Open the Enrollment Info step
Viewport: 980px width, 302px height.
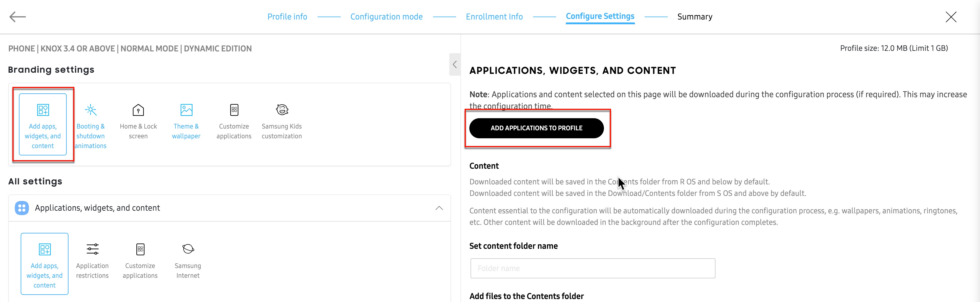494,17
